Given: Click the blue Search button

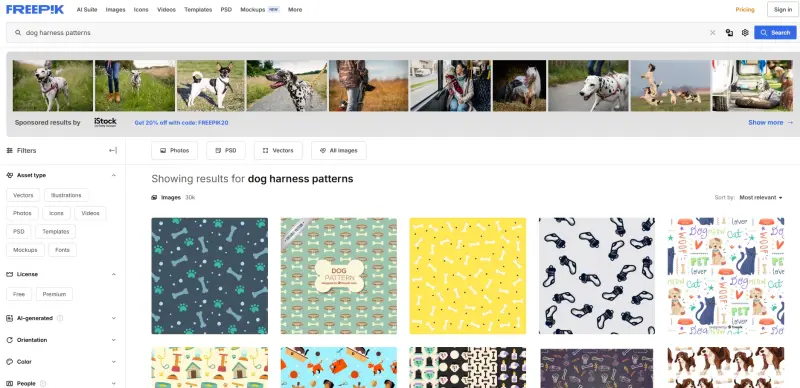Looking at the screenshot, I should point(775,33).
